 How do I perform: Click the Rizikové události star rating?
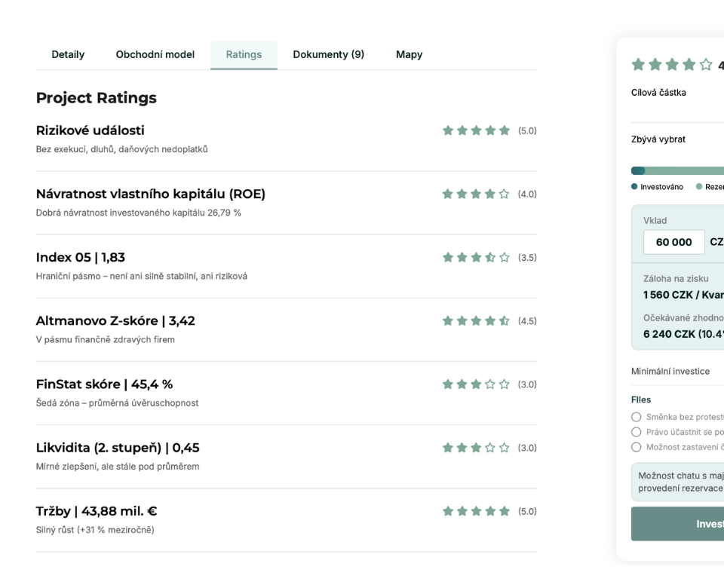point(476,131)
